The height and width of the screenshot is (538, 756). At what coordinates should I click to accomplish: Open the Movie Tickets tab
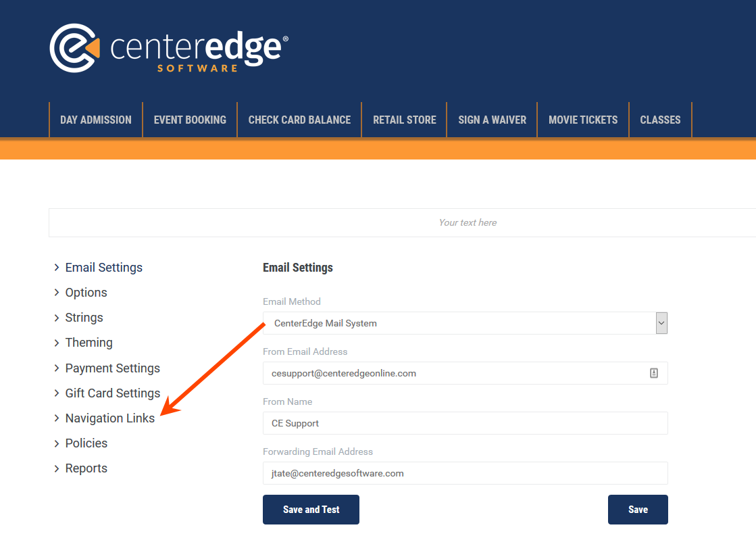tap(583, 120)
